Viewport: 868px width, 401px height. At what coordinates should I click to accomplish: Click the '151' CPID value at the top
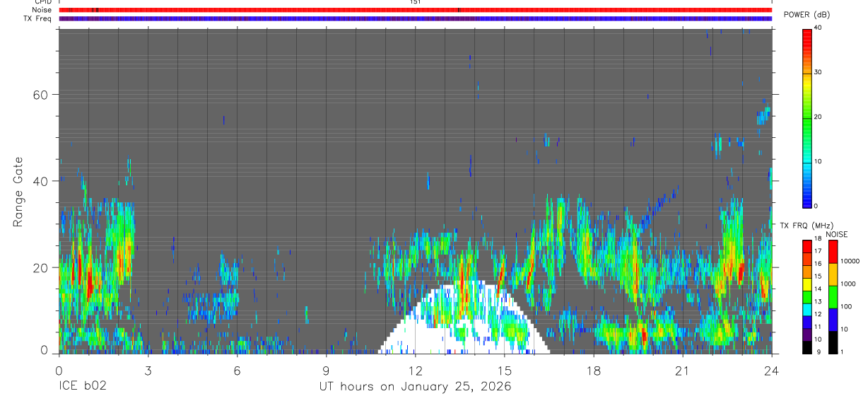coord(416,2)
